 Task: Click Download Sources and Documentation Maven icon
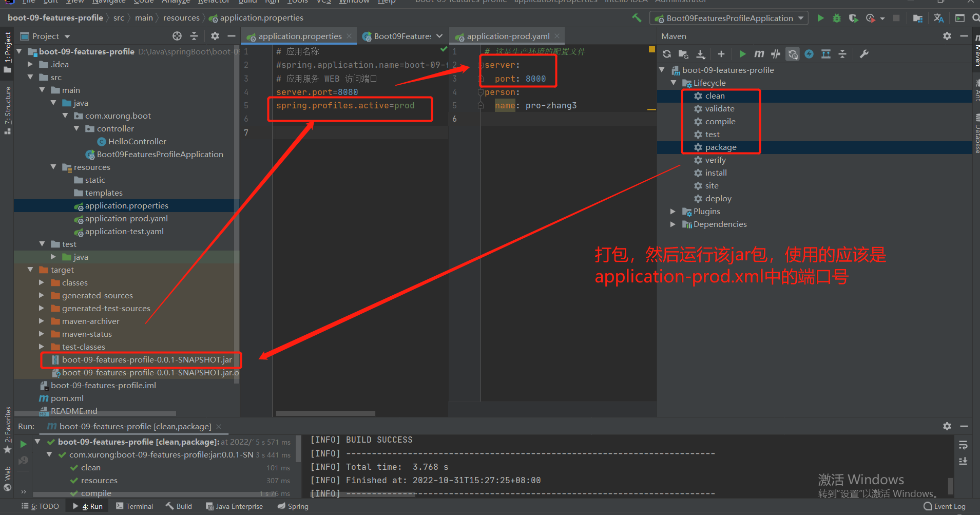pos(700,54)
